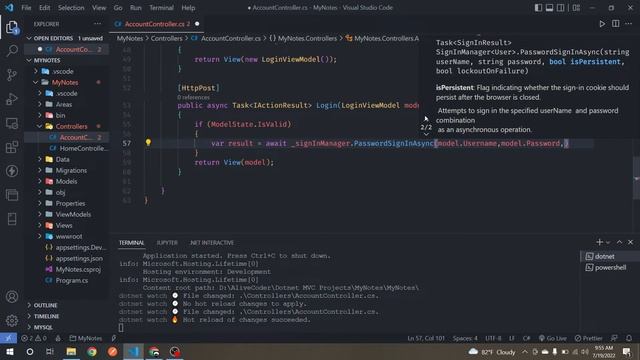Screen dimensions: 640x360
Task: Open remote window indicator in status bar
Action: tap(8, 338)
